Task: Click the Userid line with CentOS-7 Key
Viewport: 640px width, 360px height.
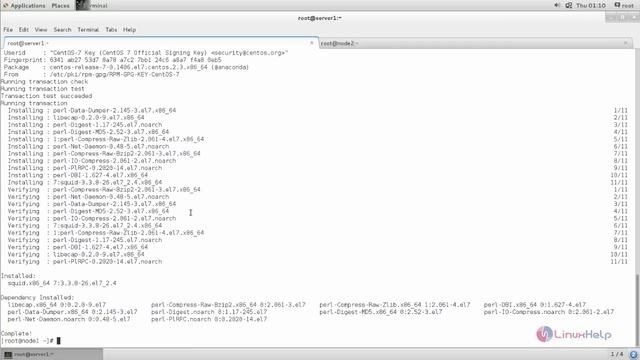Action: click(x=146, y=53)
